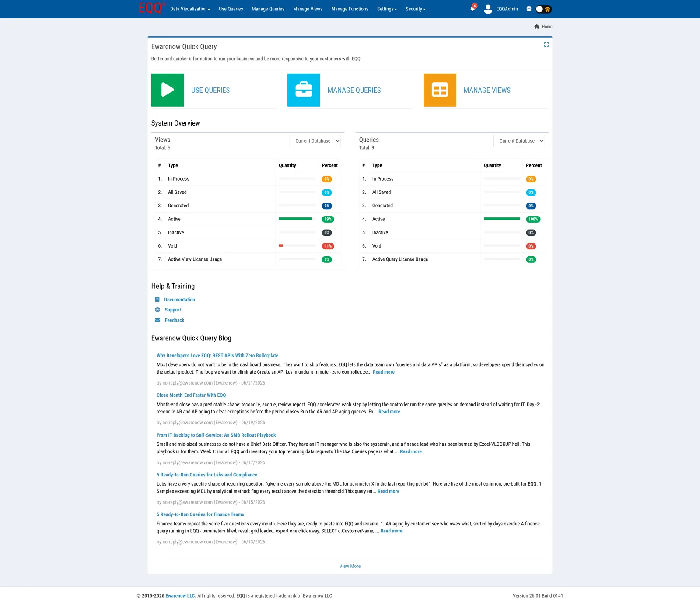Click the green Use Queries play icon

[x=168, y=90]
